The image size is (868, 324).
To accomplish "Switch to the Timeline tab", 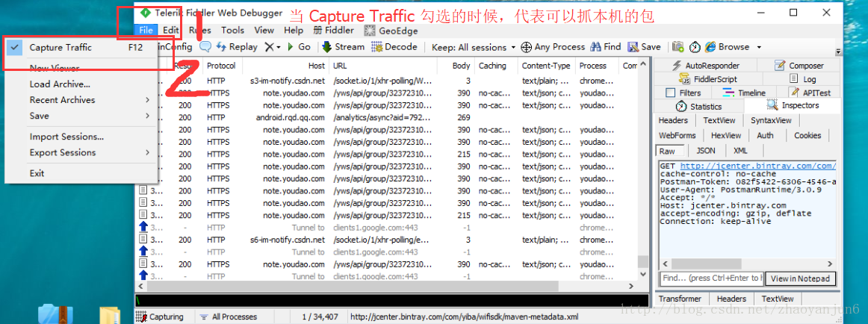I will [x=745, y=93].
